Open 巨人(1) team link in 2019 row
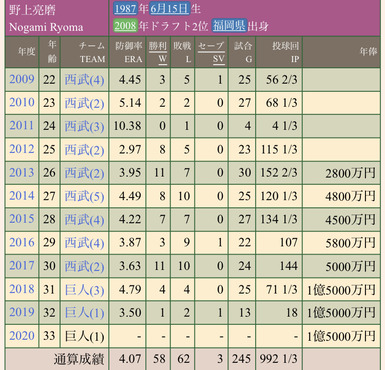 [x=84, y=313]
